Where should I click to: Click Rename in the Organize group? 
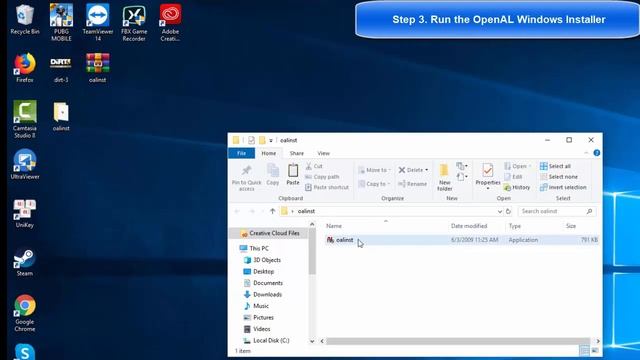(412, 184)
